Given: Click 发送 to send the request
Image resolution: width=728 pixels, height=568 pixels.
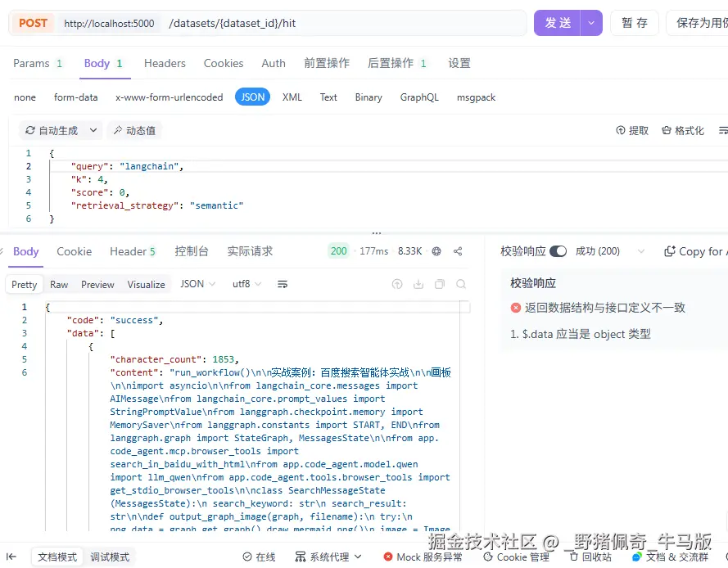Looking at the screenshot, I should pos(558,22).
